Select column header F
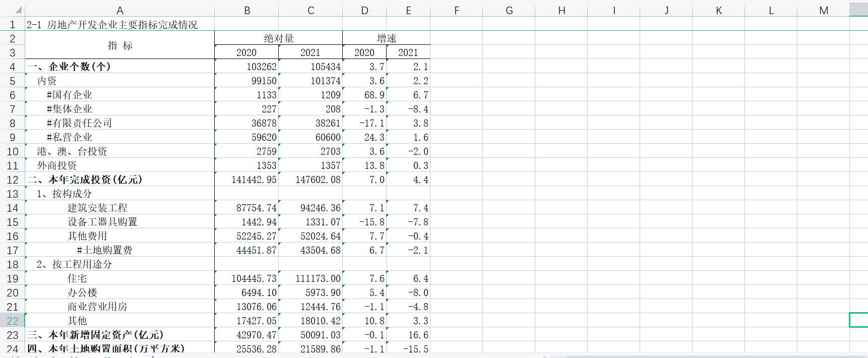 [457, 10]
